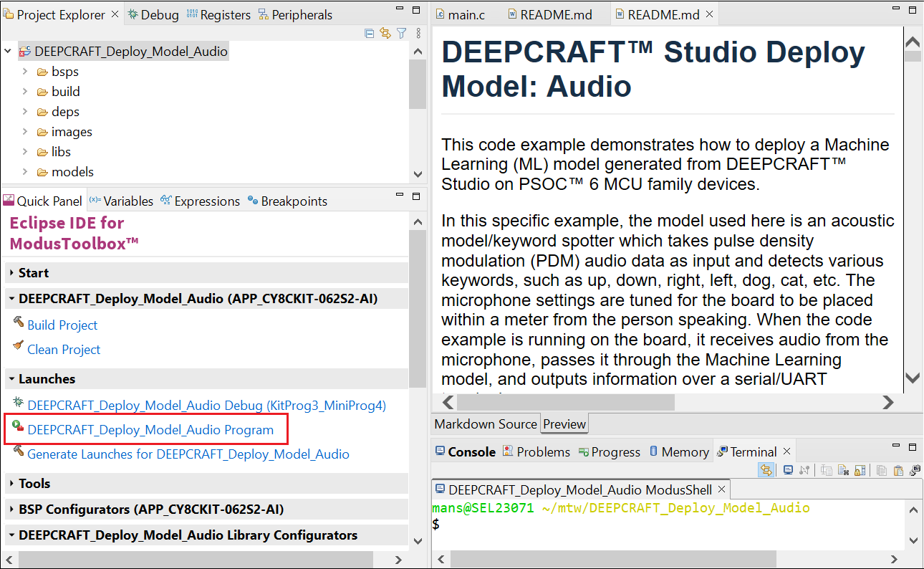Click the terminal scroll-down arrow

[913, 540]
